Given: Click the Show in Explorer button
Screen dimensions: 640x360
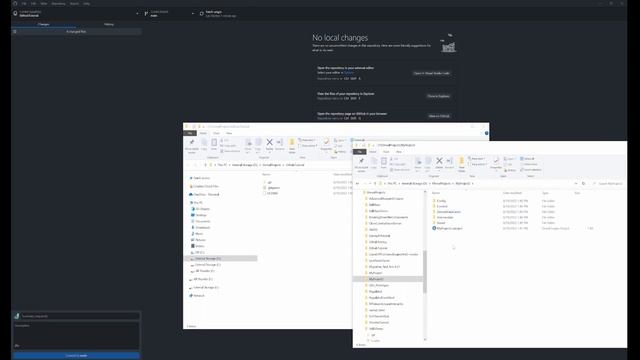Looking at the screenshot, I should coord(438,96).
